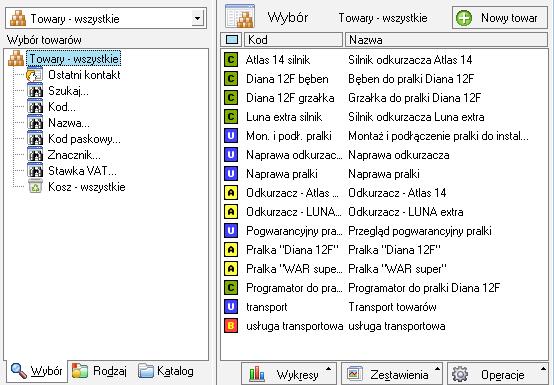Viewport: 554px width, 385px height.
Task: Select Stawka VAT... search option
Action: pos(82,171)
